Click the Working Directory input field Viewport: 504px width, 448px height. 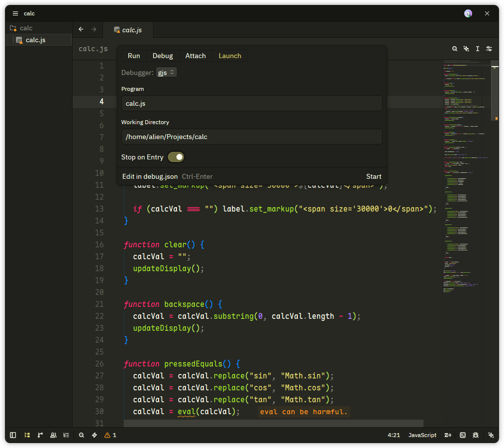tap(252, 137)
